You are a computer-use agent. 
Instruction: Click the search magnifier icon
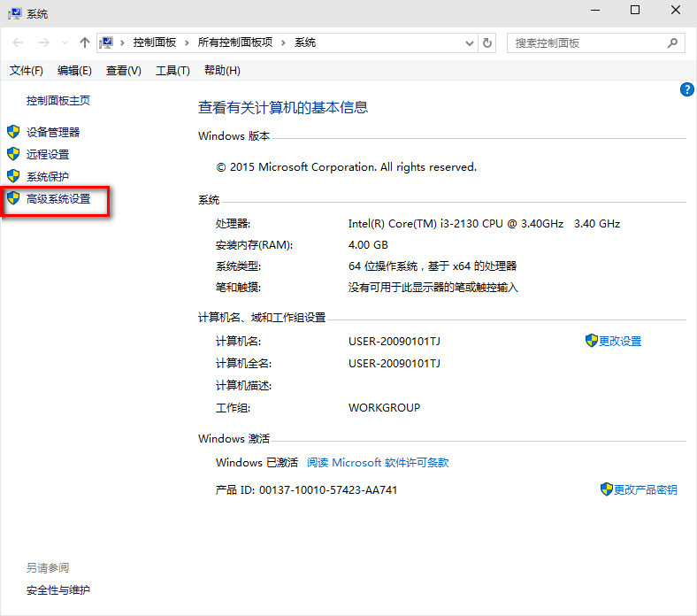point(672,42)
